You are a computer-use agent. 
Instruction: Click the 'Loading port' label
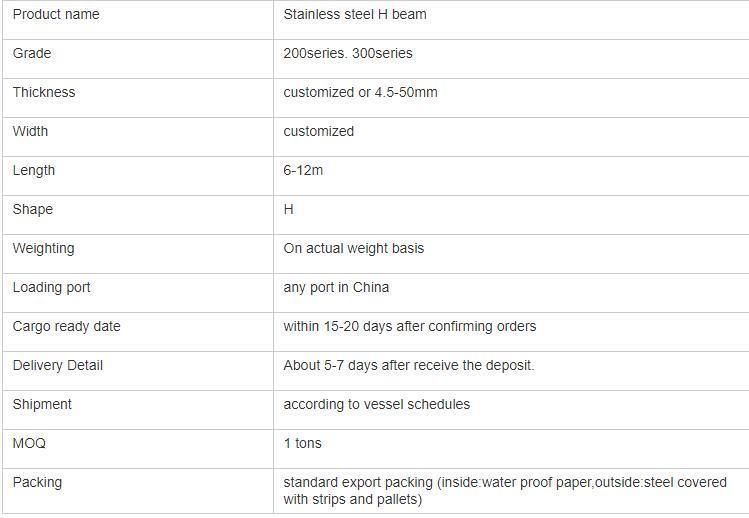click(x=51, y=287)
